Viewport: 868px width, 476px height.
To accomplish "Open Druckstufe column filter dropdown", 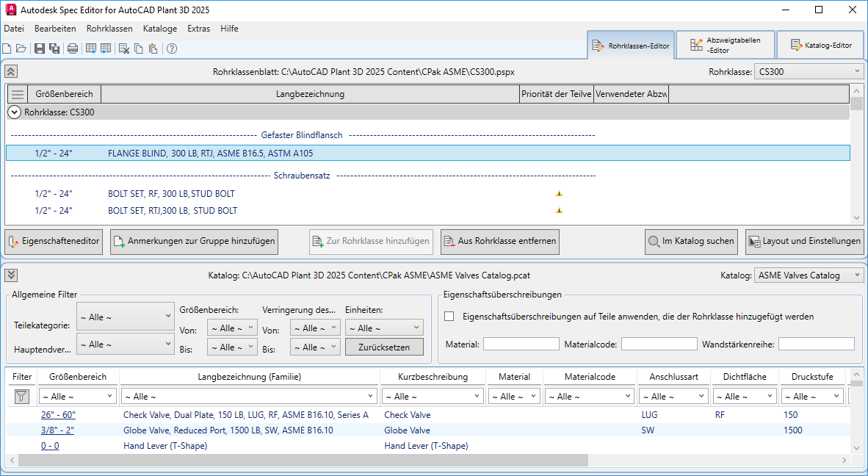I will pyautogui.click(x=813, y=396).
